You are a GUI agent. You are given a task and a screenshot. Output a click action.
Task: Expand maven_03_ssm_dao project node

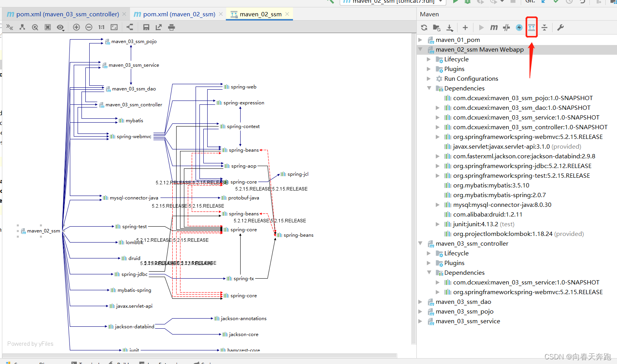(x=420, y=302)
